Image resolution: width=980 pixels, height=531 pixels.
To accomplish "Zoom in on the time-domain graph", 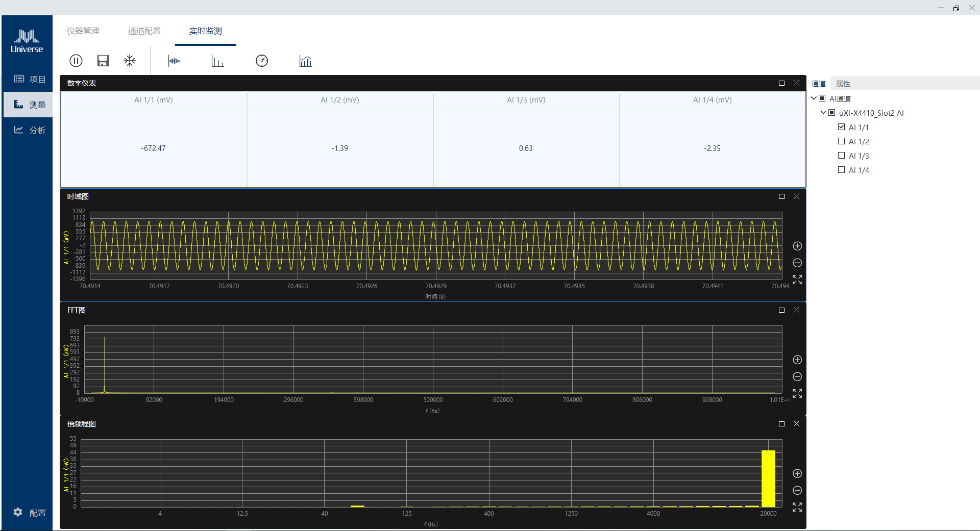I will click(797, 246).
